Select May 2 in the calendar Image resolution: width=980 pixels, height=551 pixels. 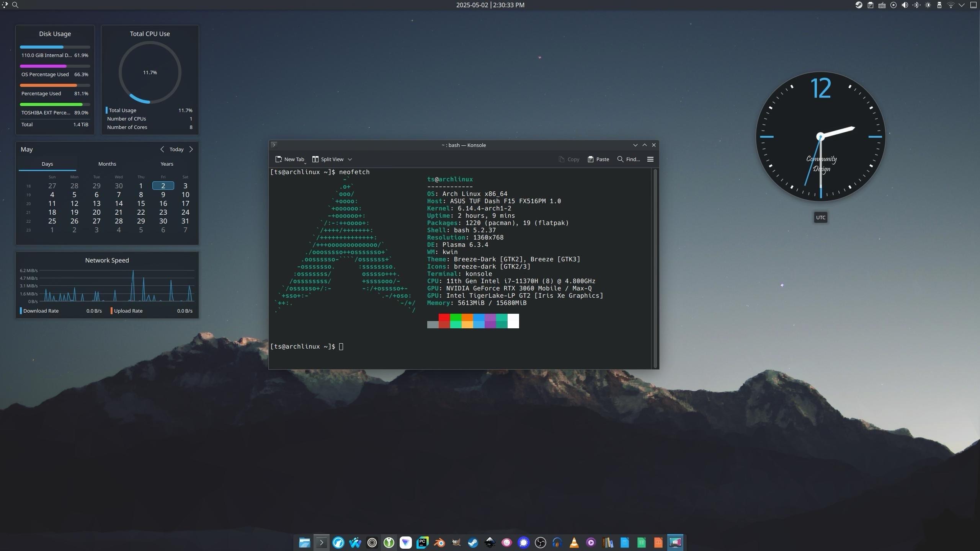pos(163,186)
